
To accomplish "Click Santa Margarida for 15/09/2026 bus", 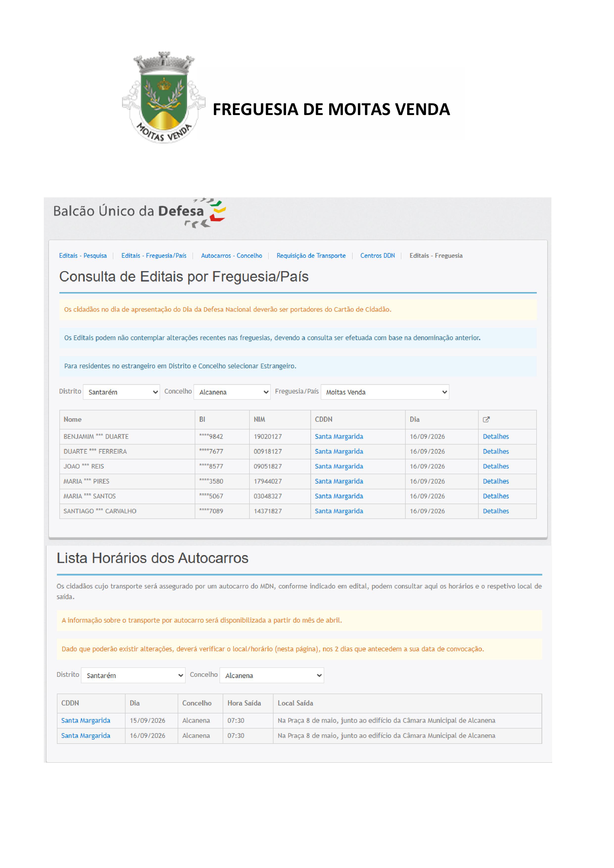I will point(86,720).
